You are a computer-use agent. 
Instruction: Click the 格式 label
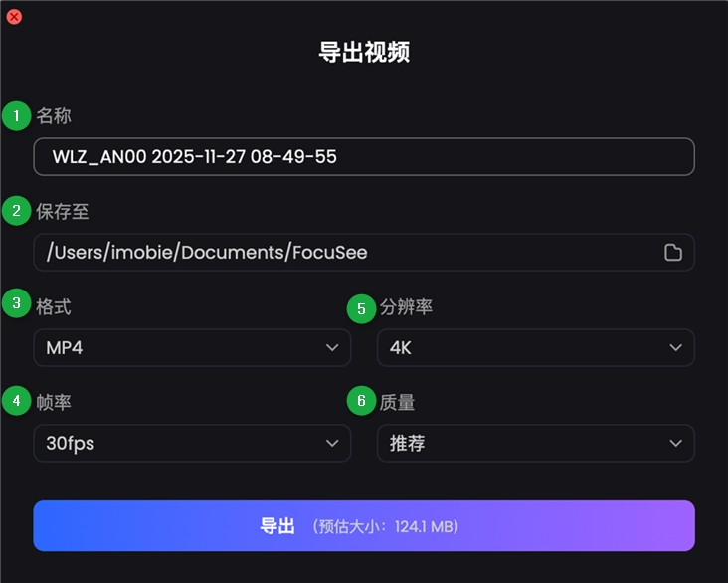[54, 307]
